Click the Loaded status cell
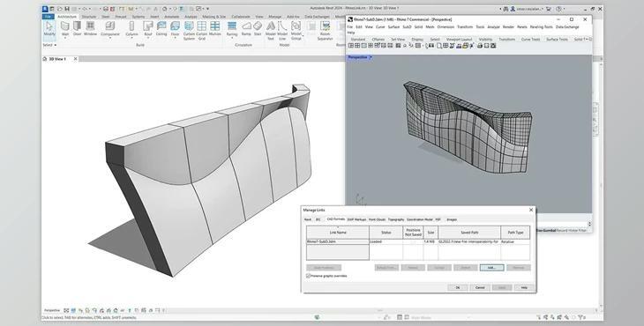The height and width of the screenshot is (326, 644). pos(386,242)
